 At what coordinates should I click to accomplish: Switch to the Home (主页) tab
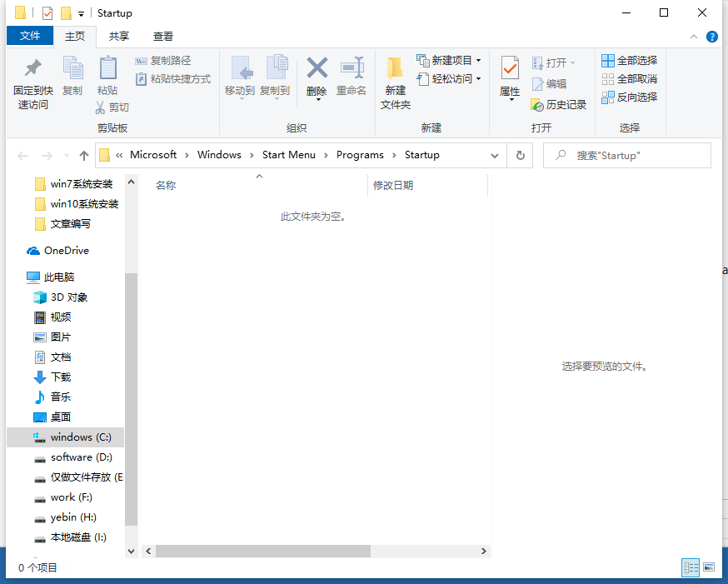coord(75,36)
